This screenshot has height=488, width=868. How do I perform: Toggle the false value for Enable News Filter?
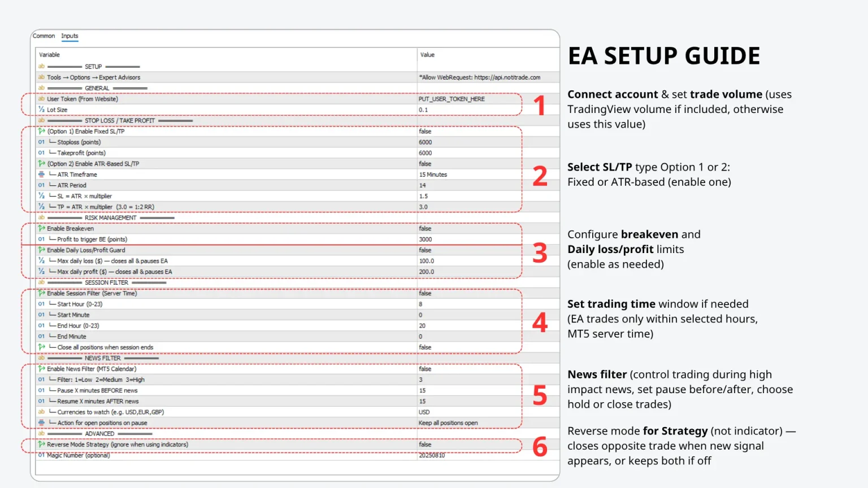point(425,369)
